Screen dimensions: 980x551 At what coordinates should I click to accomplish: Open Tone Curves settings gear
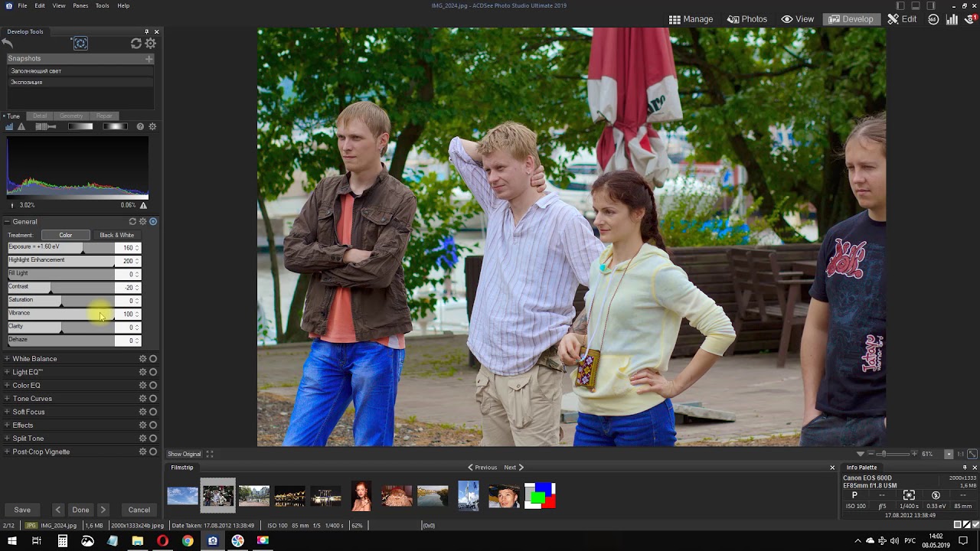142,399
